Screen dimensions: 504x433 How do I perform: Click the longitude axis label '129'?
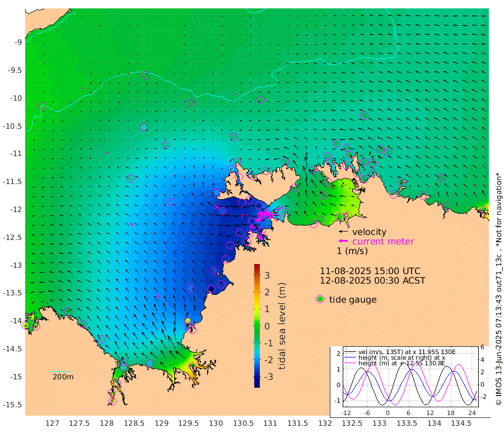[x=161, y=423]
